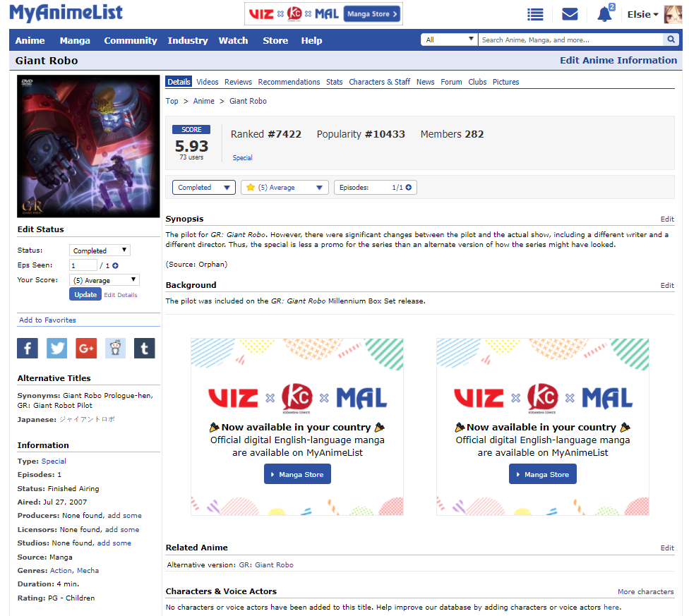
Task: Open the Store menu
Action: (x=275, y=40)
